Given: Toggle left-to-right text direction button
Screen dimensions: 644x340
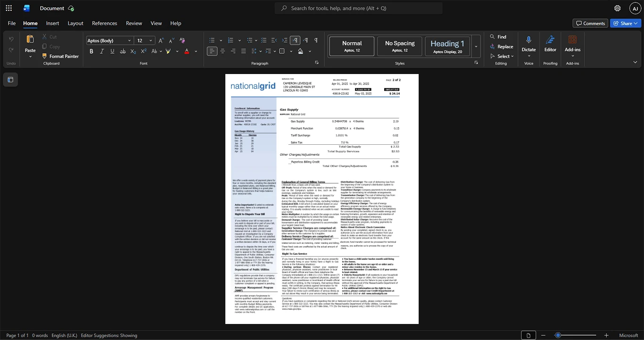Looking at the screenshot, I should coord(295,41).
